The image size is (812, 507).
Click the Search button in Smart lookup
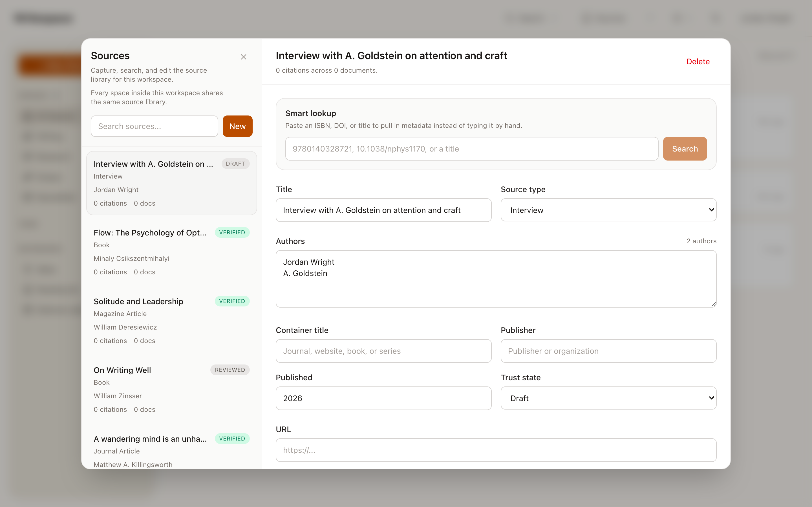685,148
